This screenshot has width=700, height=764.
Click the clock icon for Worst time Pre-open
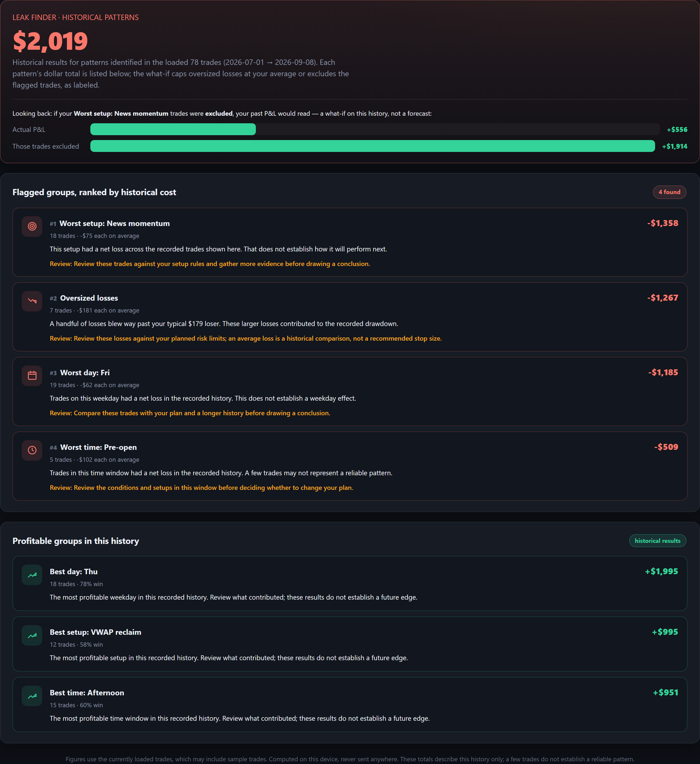point(32,450)
